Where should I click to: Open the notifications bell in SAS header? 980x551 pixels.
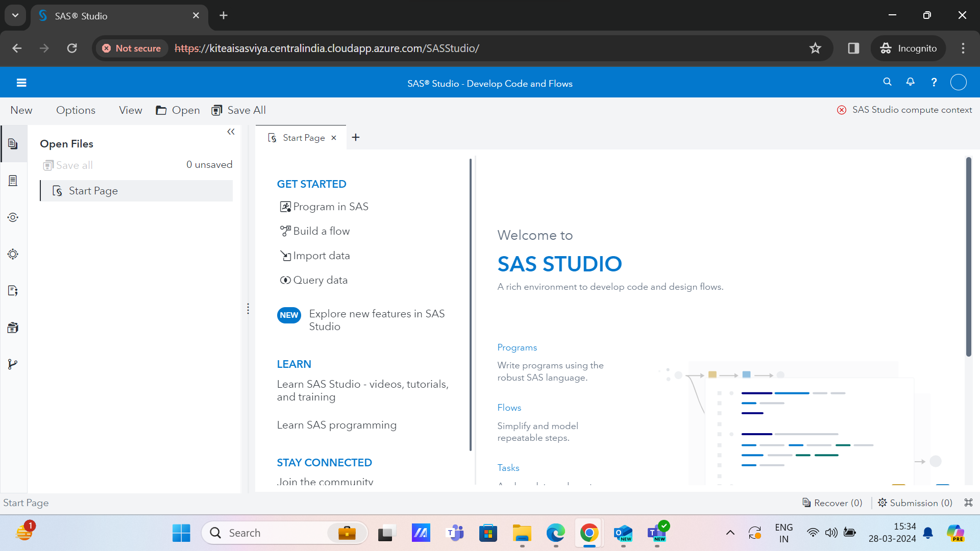tap(910, 82)
